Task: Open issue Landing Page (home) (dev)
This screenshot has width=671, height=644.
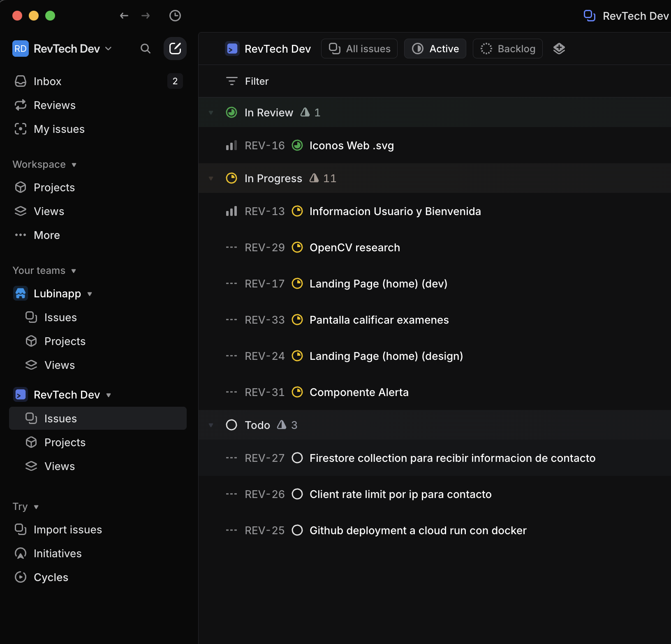Action: click(x=378, y=284)
